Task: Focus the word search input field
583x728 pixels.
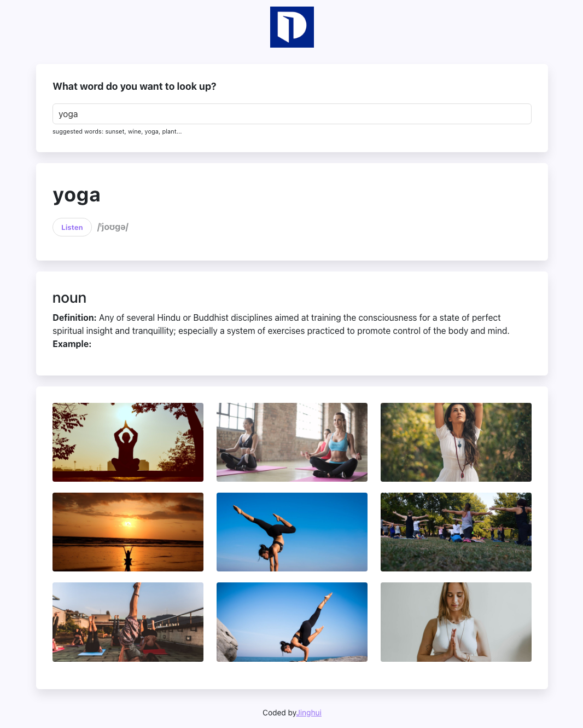Action: (292, 114)
